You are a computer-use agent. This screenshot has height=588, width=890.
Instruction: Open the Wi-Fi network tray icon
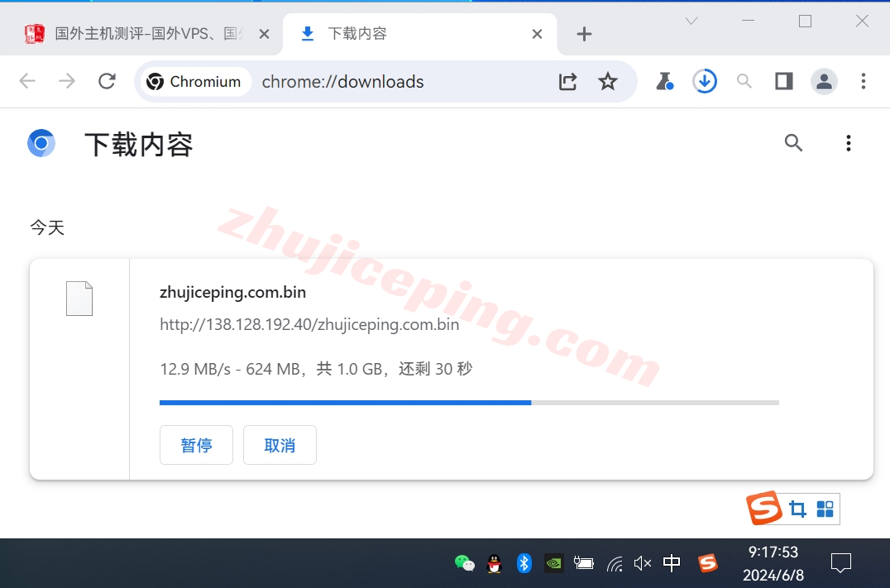[614, 563]
